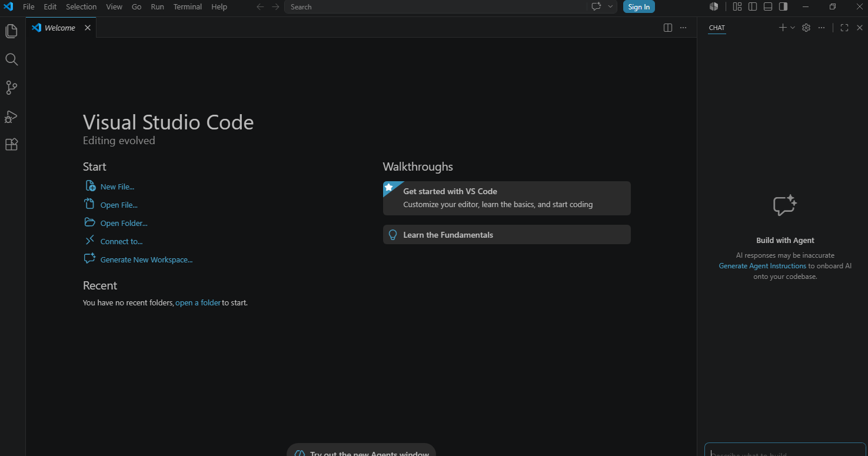
Task: Open the Run menu
Action: coord(157,7)
